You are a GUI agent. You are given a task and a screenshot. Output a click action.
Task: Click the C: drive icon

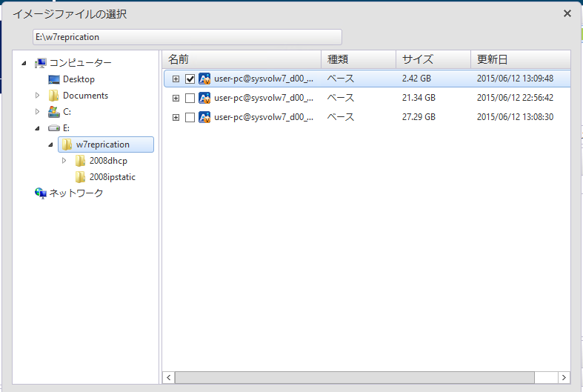click(x=54, y=112)
